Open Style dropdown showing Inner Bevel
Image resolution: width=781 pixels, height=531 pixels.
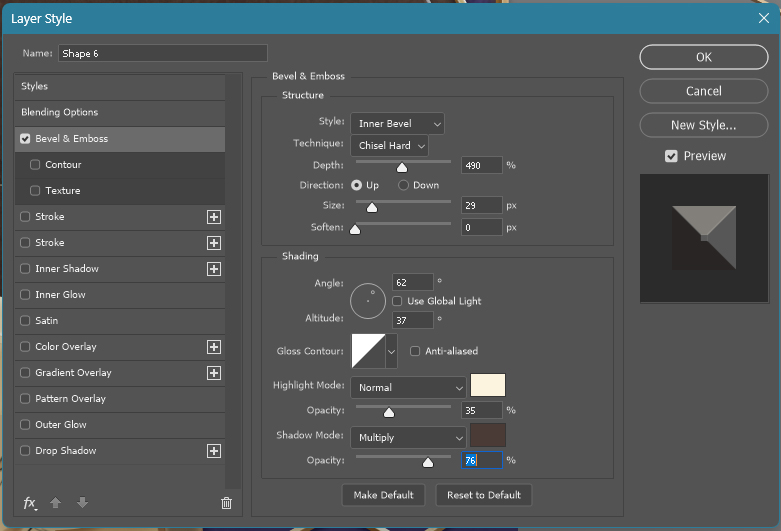click(x=397, y=124)
